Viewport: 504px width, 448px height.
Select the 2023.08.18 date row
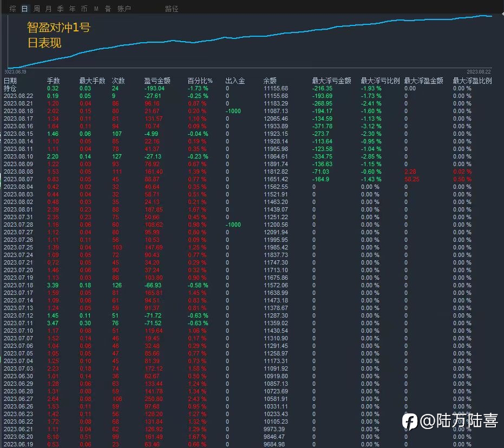tap(18, 111)
